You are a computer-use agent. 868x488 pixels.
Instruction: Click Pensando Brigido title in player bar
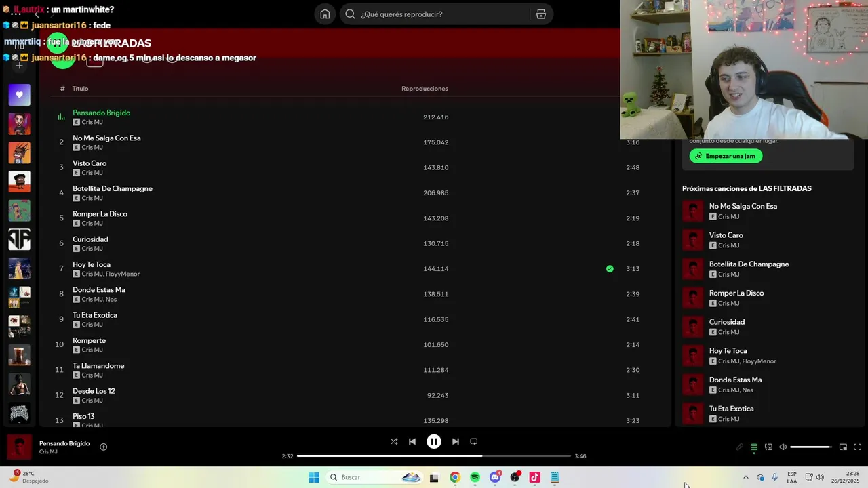64,443
